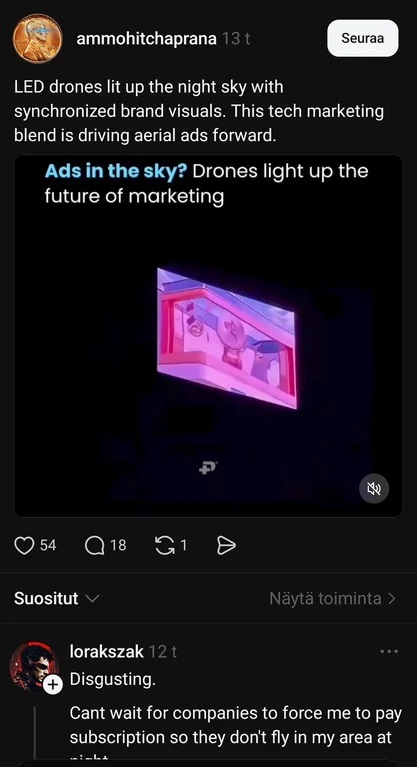View the replies count of 18
The width and height of the screenshot is (417, 767).
[x=118, y=545]
